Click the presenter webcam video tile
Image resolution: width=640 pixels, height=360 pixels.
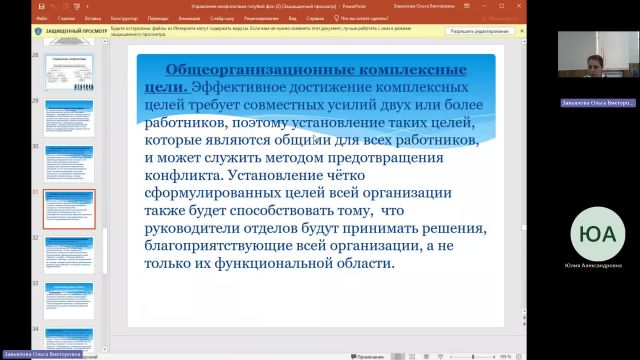(598, 54)
